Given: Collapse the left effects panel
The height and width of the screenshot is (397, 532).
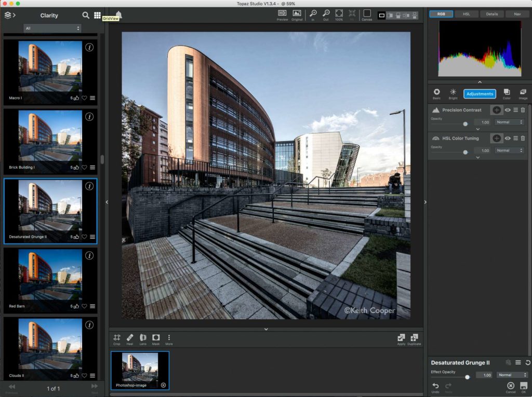Looking at the screenshot, I should [107, 202].
